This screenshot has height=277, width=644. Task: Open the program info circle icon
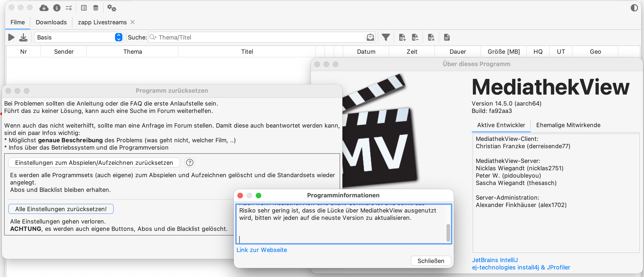tap(57, 8)
